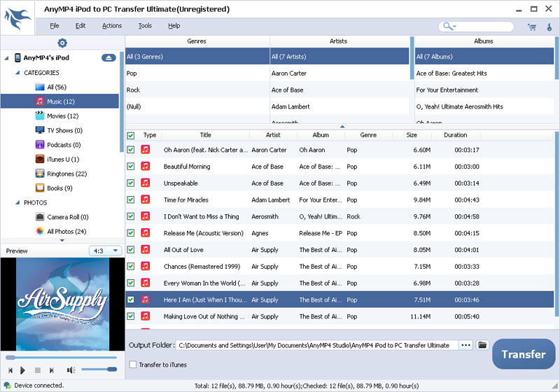The height and width of the screenshot is (392, 560).
Task: Select the Music (12) category
Action: coord(59,101)
